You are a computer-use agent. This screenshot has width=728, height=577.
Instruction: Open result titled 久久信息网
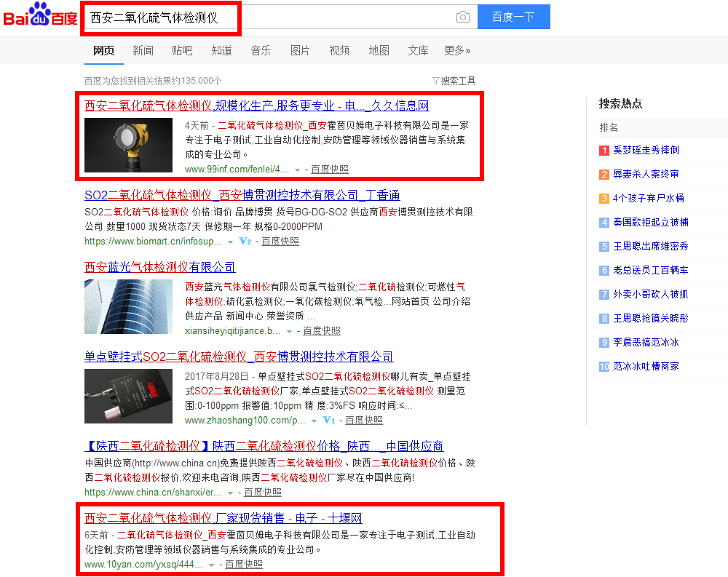click(x=257, y=106)
